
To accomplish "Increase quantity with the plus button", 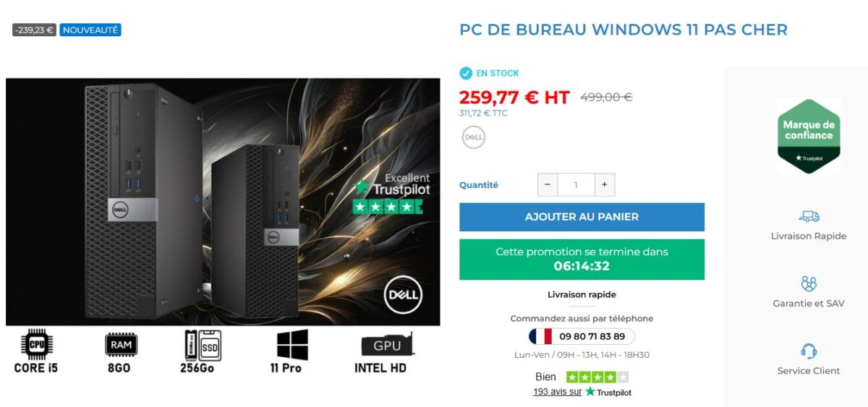I will tap(605, 184).
